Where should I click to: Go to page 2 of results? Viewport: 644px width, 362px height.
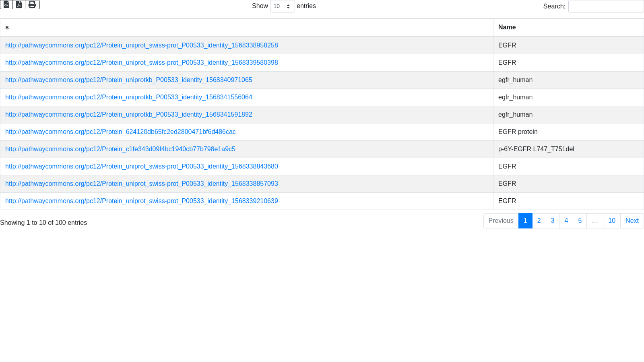[539, 221]
